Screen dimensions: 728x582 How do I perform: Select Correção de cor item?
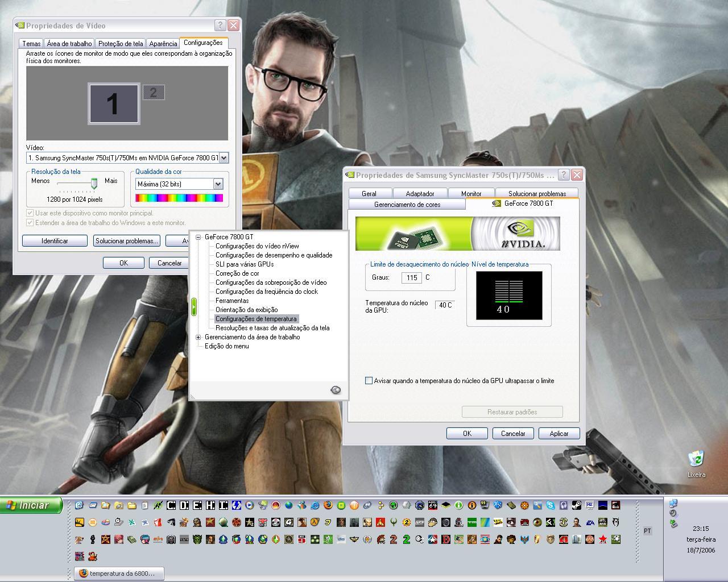237,273
